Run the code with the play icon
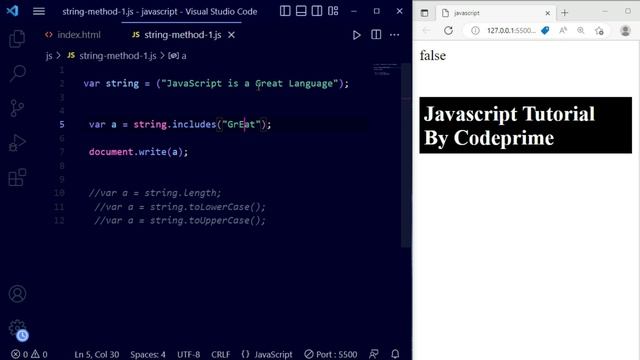This screenshot has width=640, height=360. pyautogui.click(x=356, y=35)
